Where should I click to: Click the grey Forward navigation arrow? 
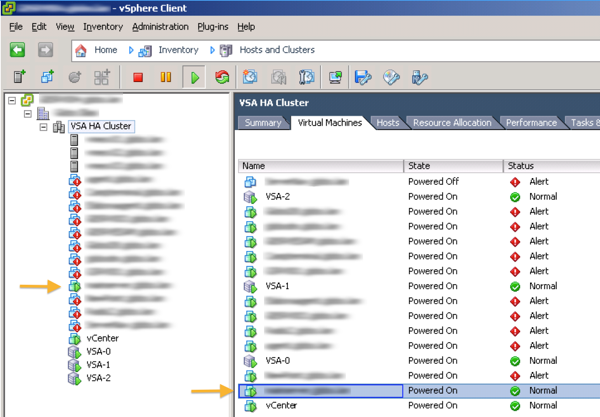pyautogui.click(x=46, y=50)
